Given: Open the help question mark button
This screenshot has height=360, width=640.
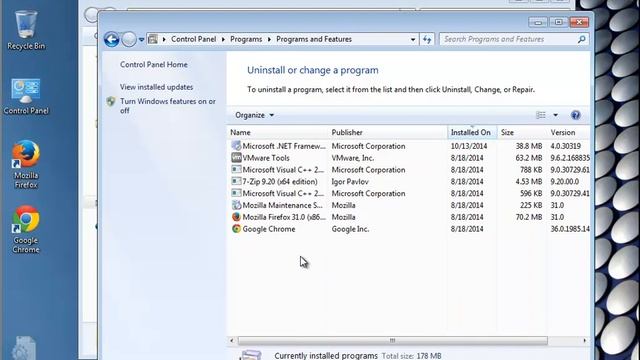Looking at the screenshot, I should 576,115.
